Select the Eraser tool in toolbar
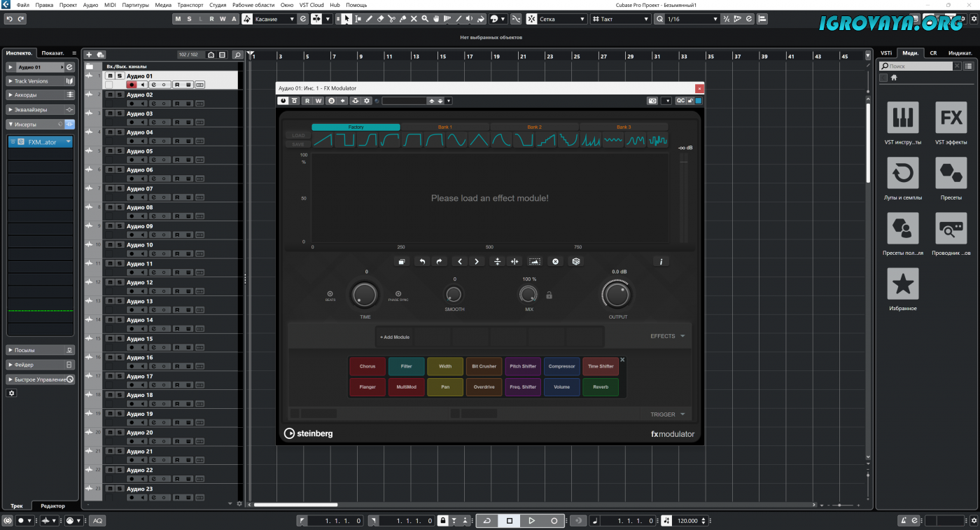The width and height of the screenshot is (980, 530). pyautogui.click(x=380, y=19)
